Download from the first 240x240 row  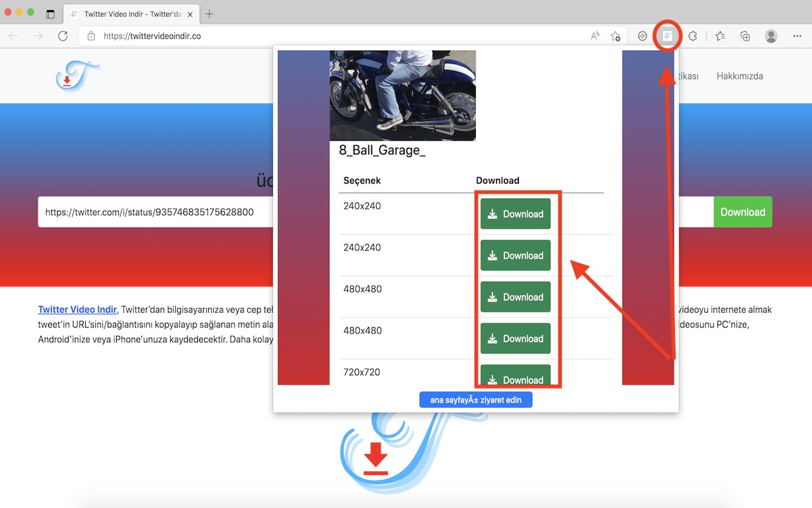515,214
